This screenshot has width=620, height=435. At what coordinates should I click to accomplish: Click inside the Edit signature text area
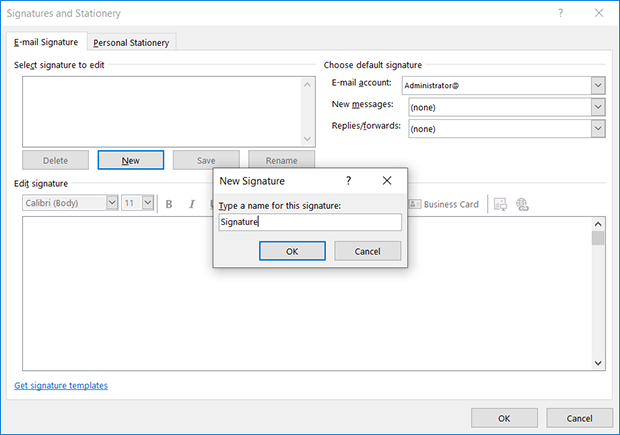tap(307, 293)
